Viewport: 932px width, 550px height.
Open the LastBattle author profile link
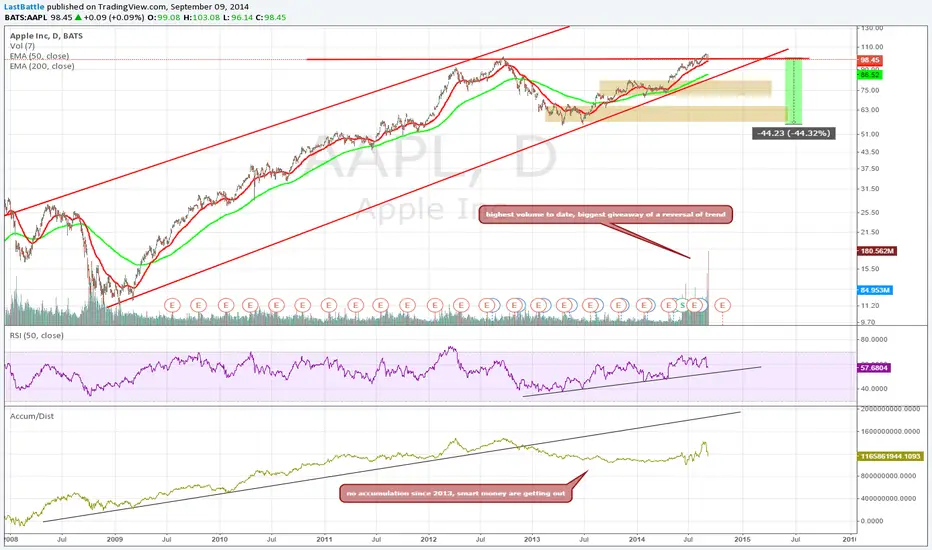click(25, 7)
